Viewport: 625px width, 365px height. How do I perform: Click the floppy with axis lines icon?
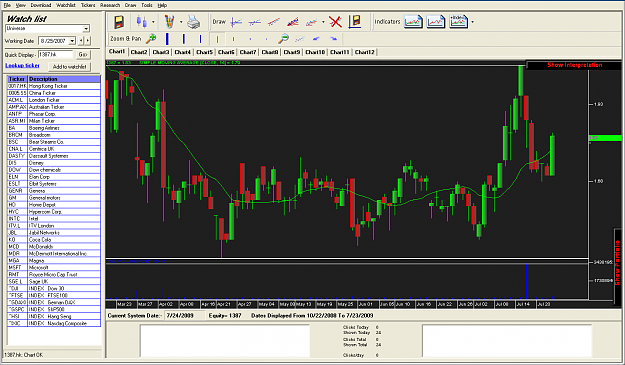click(x=355, y=22)
